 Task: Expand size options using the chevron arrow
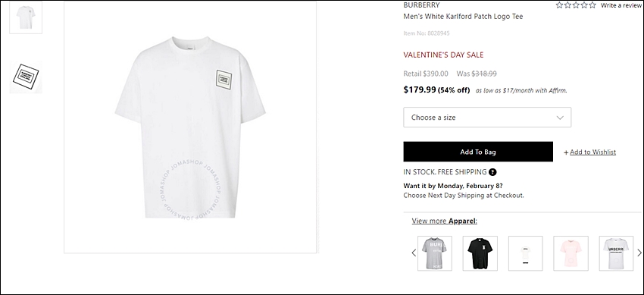(x=560, y=118)
